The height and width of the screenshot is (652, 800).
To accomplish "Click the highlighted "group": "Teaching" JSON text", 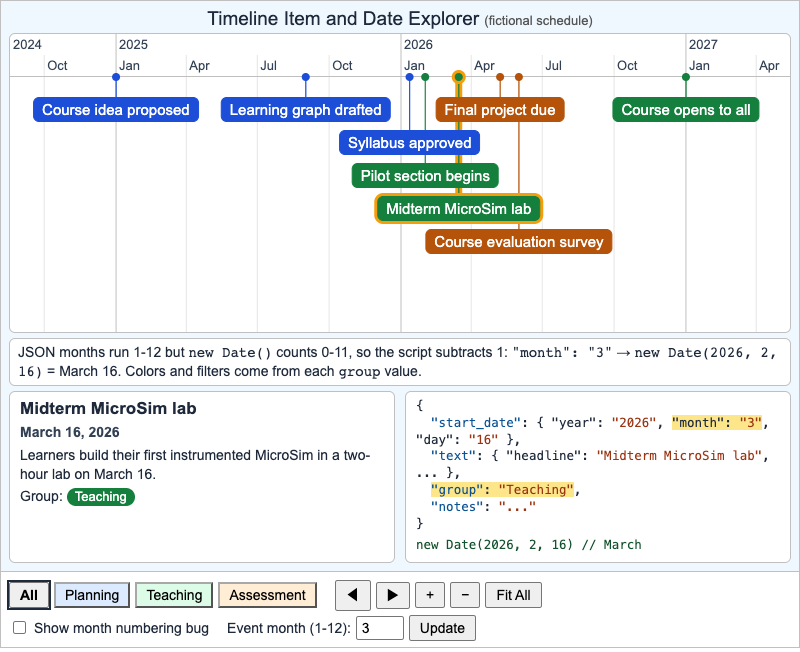I will [x=502, y=490].
